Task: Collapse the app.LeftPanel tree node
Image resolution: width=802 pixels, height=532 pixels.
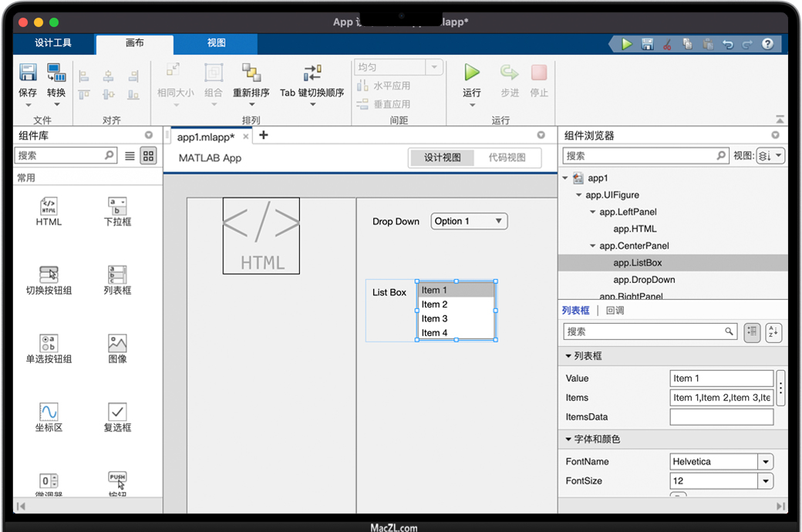Action: point(592,212)
